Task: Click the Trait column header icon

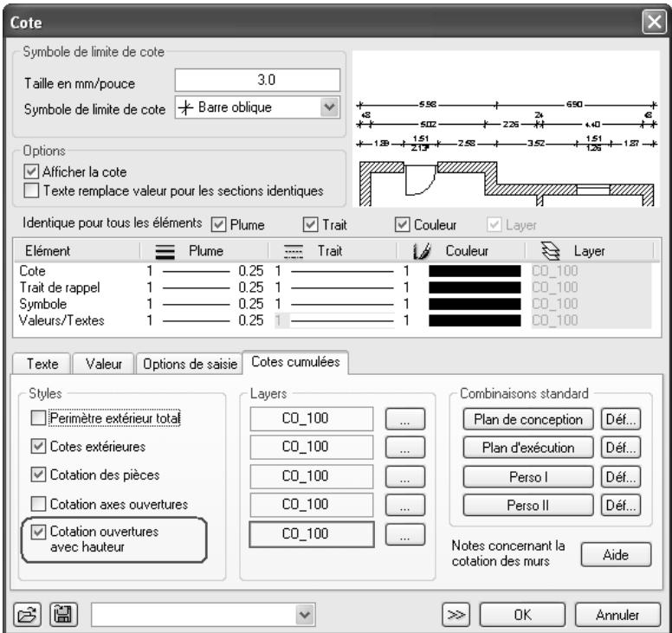Action: click(294, 251)
